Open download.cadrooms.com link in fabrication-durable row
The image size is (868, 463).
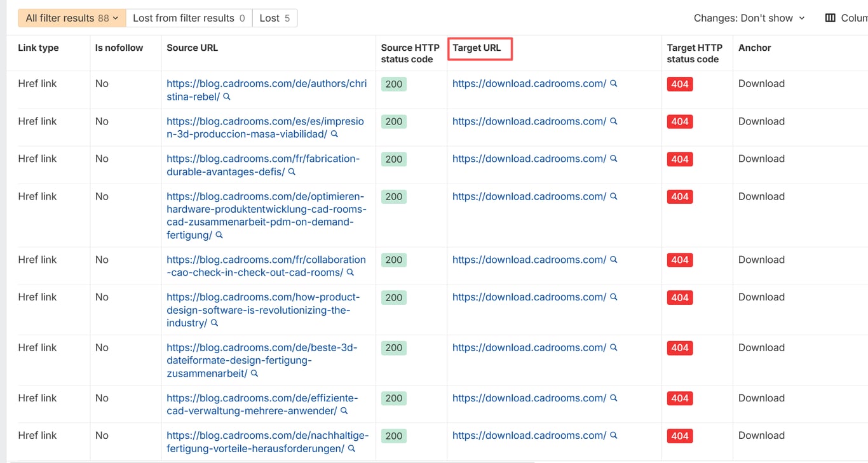529,159
